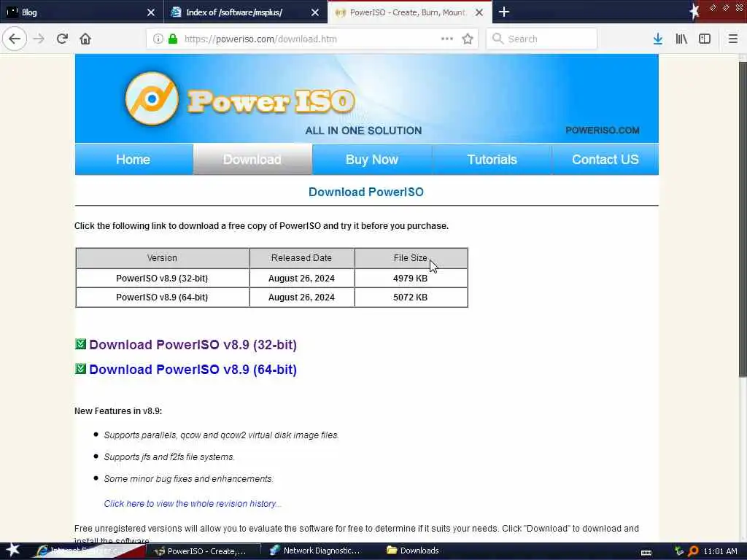The image size is (747, 560).
Task: Click the page vertical scrollbar thumb
Action: (742, 219)
